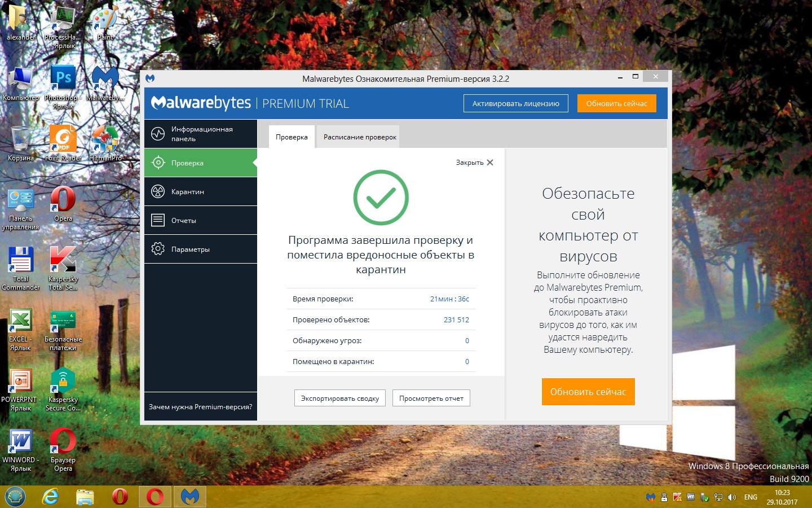Viewport: 812px width, 508px height.
Task: Minimize the Malwarebytes window
Action: (620, 76)
